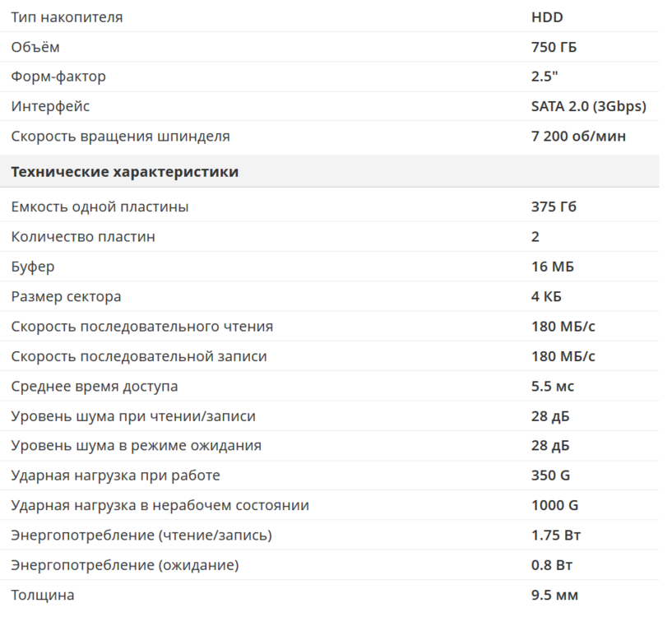Screen dimensions: 672x617
Task: Click the "Технические характеристики" section header
Action: point(124,172)
